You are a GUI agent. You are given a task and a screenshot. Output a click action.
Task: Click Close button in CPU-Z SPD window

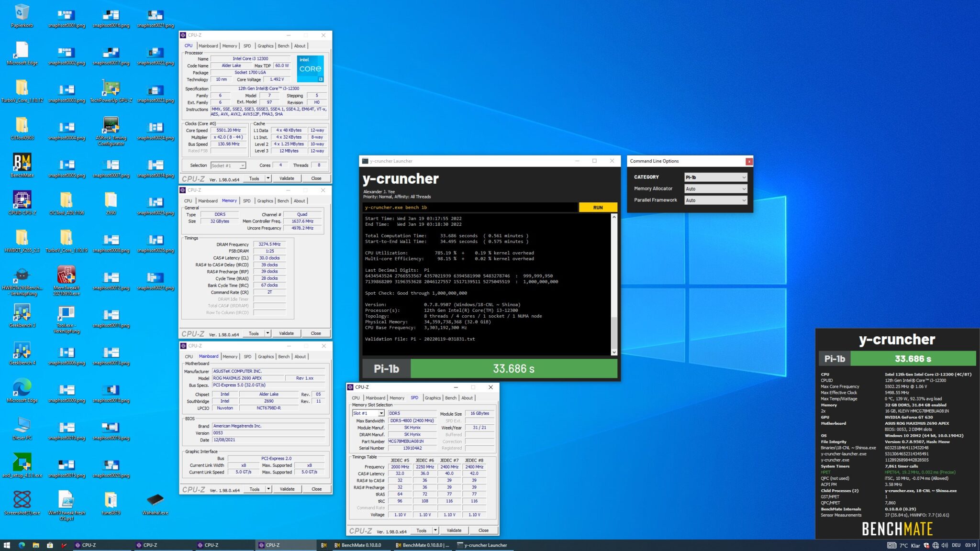pyautogui.click(x=483, y=530)
